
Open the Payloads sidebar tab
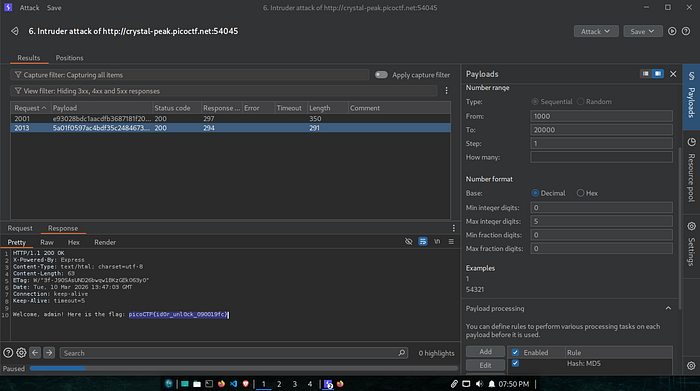coord(691,97)
